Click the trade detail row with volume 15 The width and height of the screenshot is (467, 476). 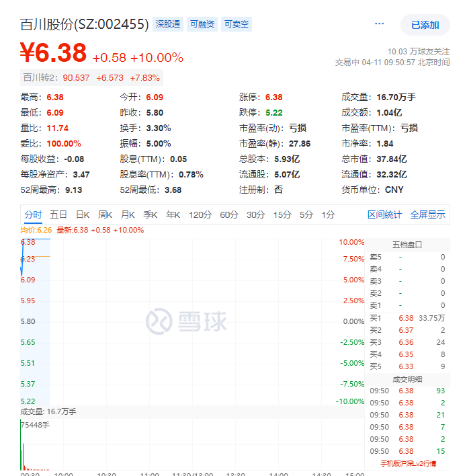coord(407,451)
